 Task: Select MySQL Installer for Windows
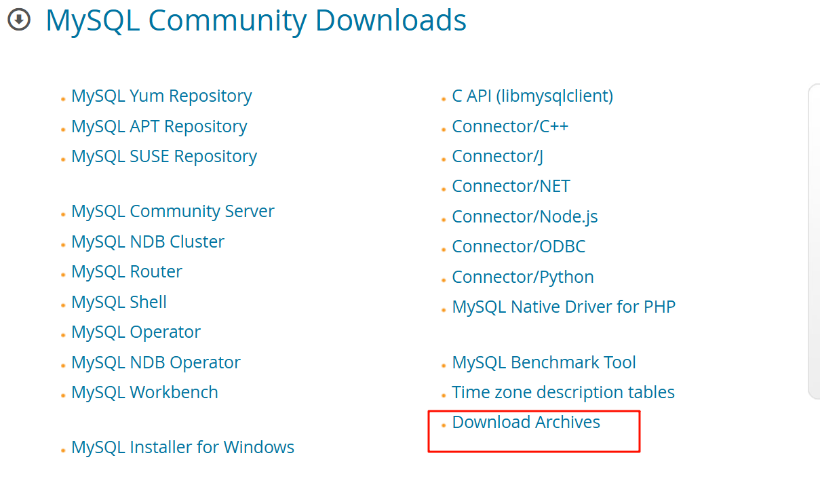[182, 448]
